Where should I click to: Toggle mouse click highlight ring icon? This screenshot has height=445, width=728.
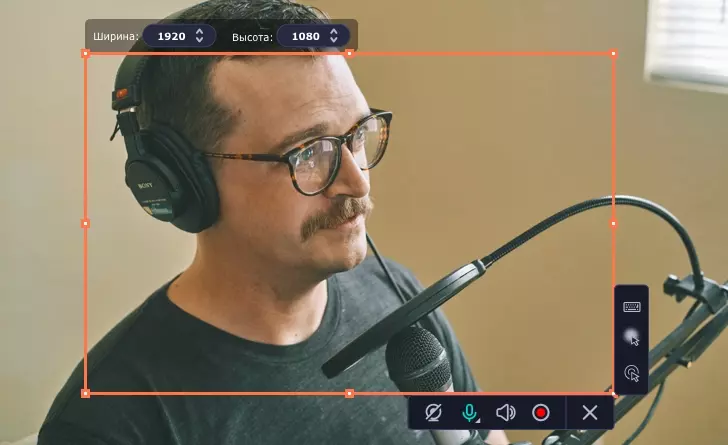pos(631,373)
